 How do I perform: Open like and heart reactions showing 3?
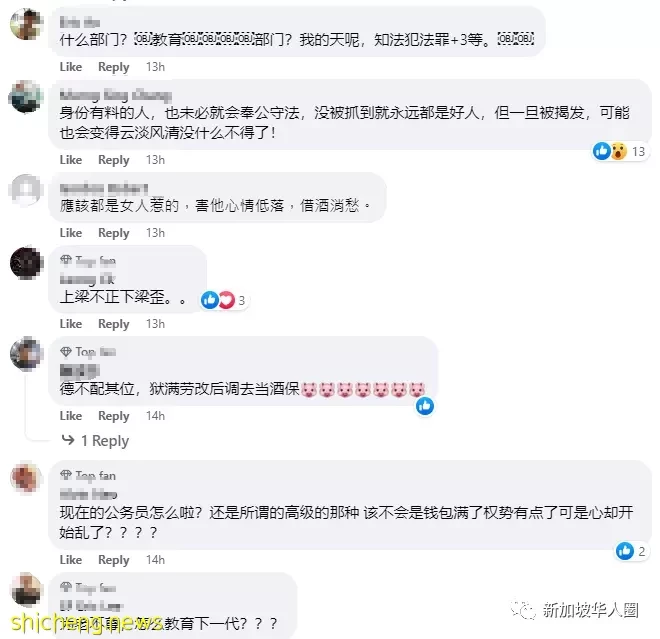tap(224, 300)
